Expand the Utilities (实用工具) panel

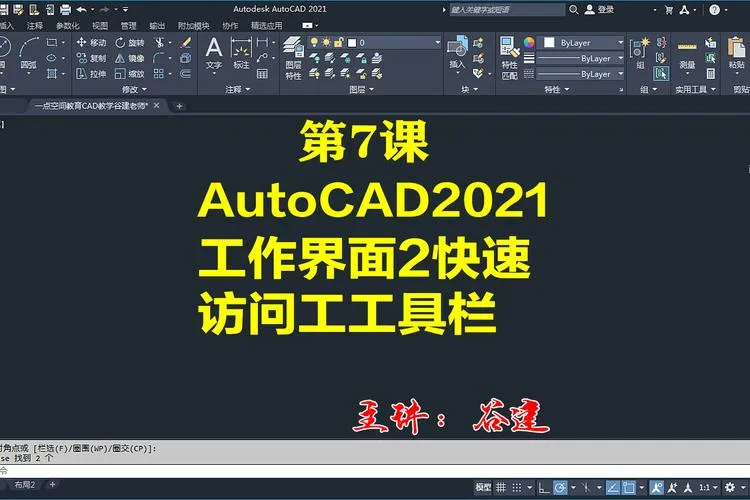pyautogui.click(x=695, y=89)
